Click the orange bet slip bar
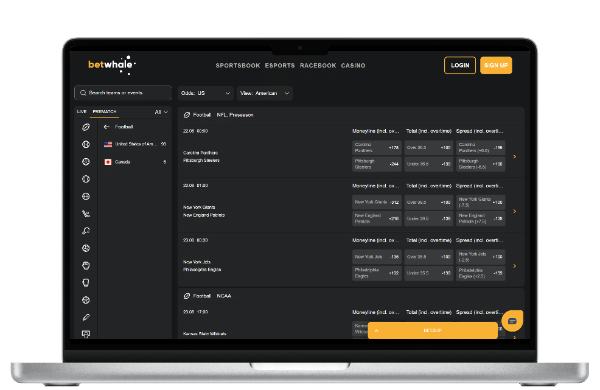 (433, 330)
